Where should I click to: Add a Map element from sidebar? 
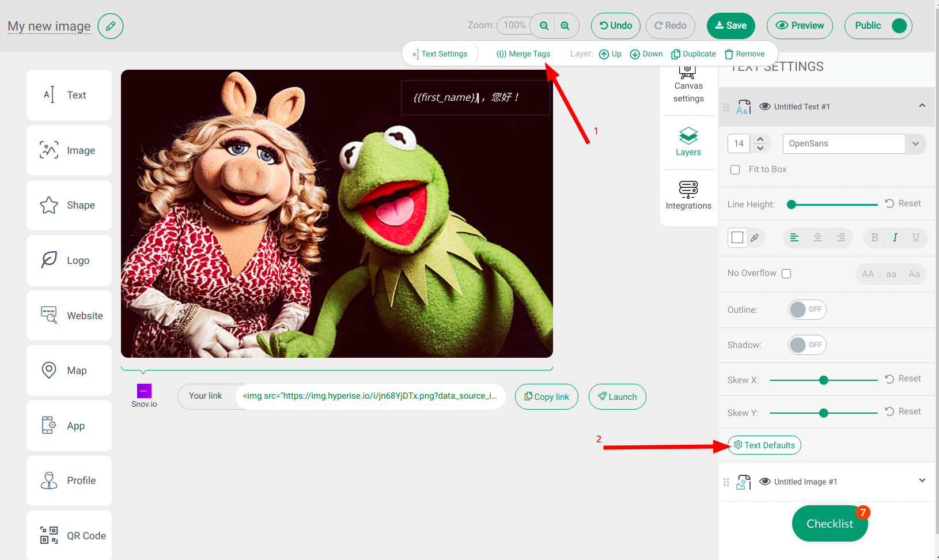pos(69,370)
